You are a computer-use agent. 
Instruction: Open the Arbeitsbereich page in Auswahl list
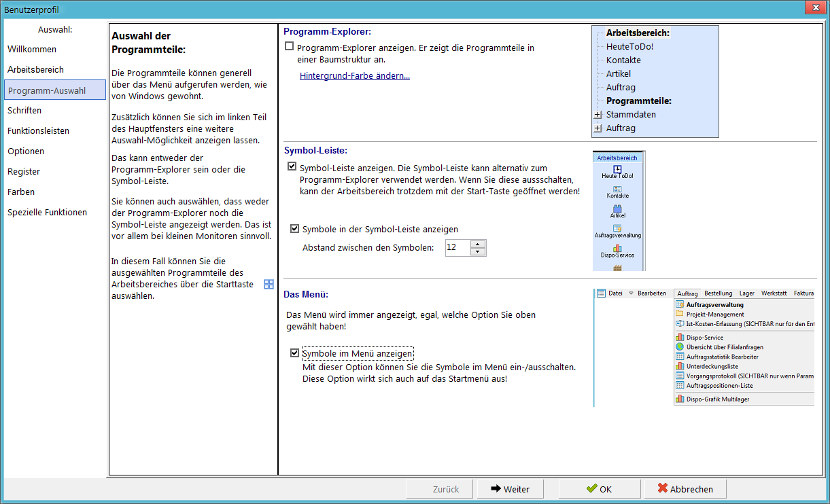click(x=35, y=69)
